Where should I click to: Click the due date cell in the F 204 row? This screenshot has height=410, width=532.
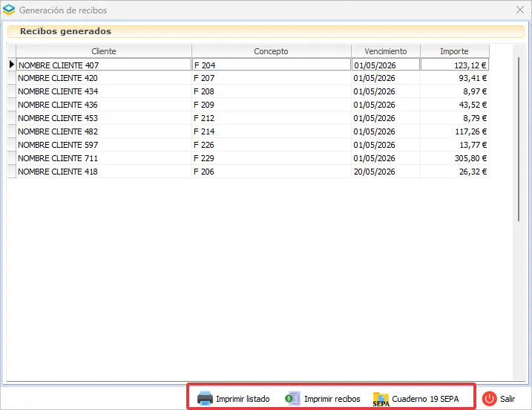386,65
